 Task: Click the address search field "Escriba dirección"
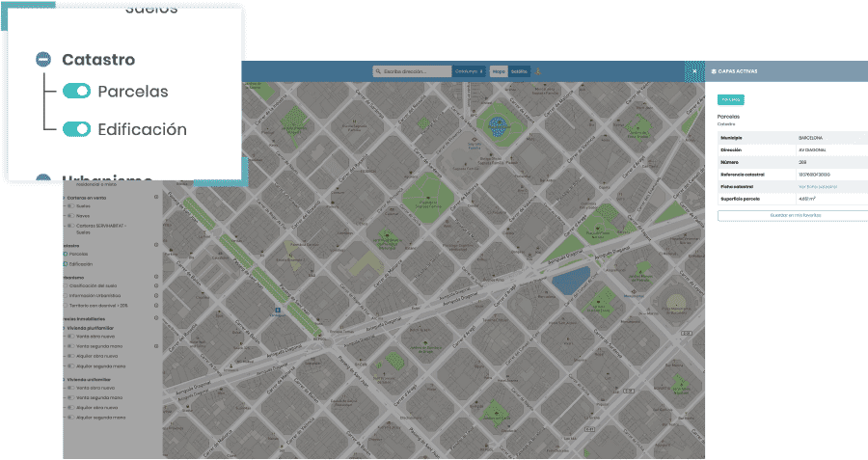click(412, 71)
